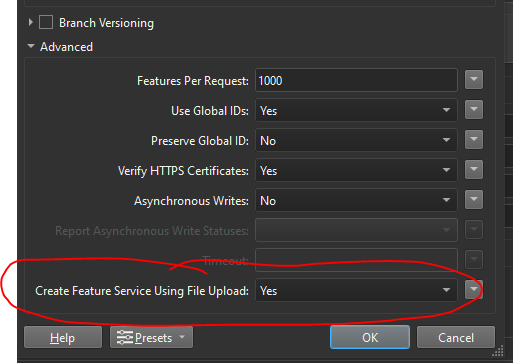
Task: Enable the Branch Versioning checkbox
Action: [46, 23]
